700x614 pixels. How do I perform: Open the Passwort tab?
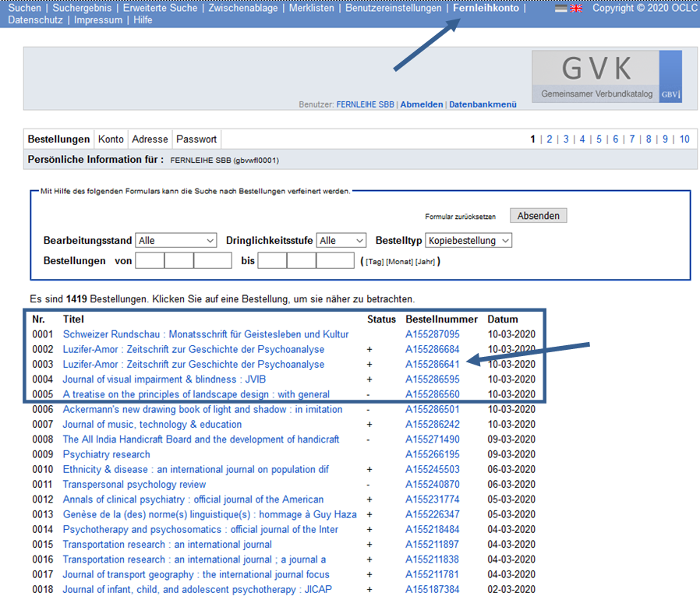coord(196,139)
